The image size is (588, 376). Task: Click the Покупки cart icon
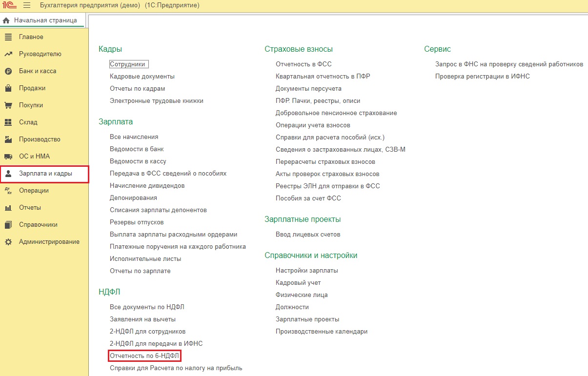8,105
